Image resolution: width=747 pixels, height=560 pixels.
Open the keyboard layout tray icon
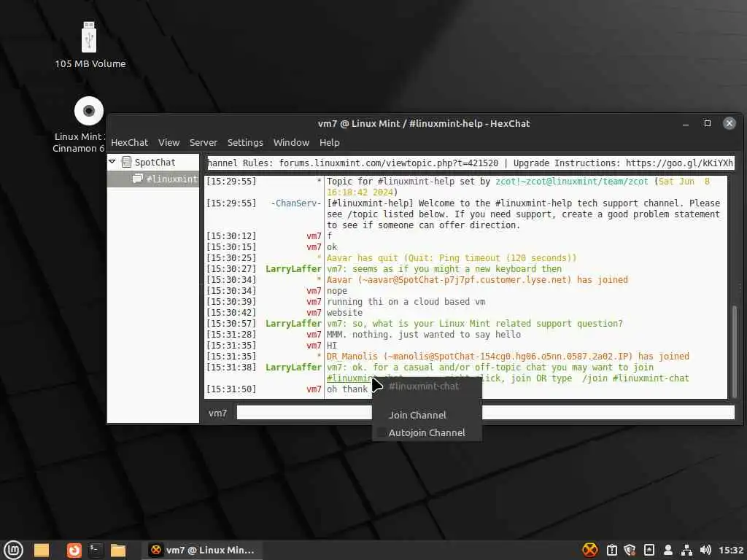(649, 550)
